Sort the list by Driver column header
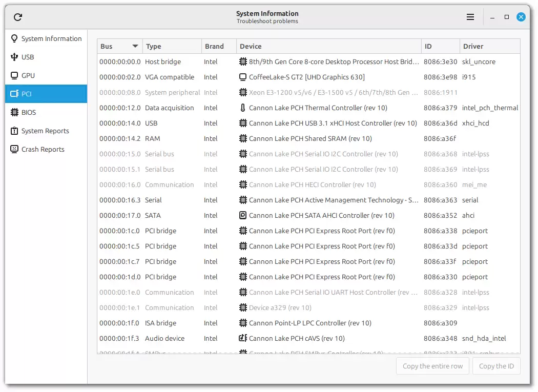The height and width of the screenshot is (392, 538). click(489, 47)
